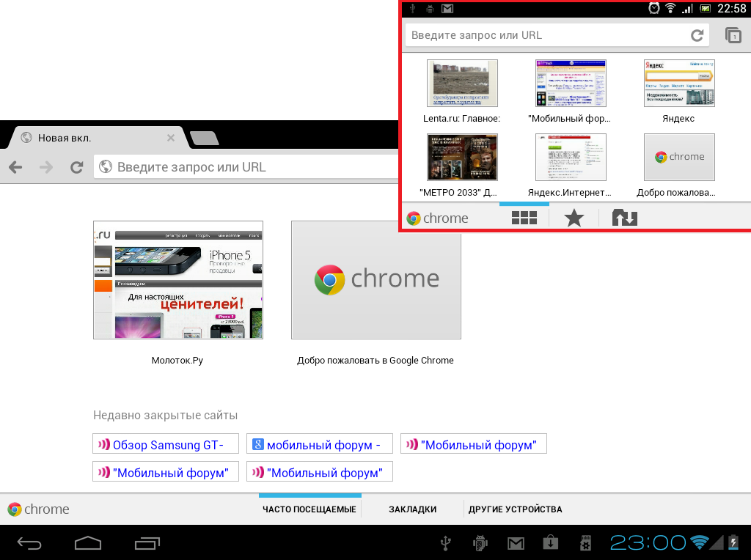The width and height of the screenshot is (751, 560).
Task: Switch to 'ЧАСТО ПОСЕЩАЕМЫЕ' tab
Action: (x=309, y=509)
